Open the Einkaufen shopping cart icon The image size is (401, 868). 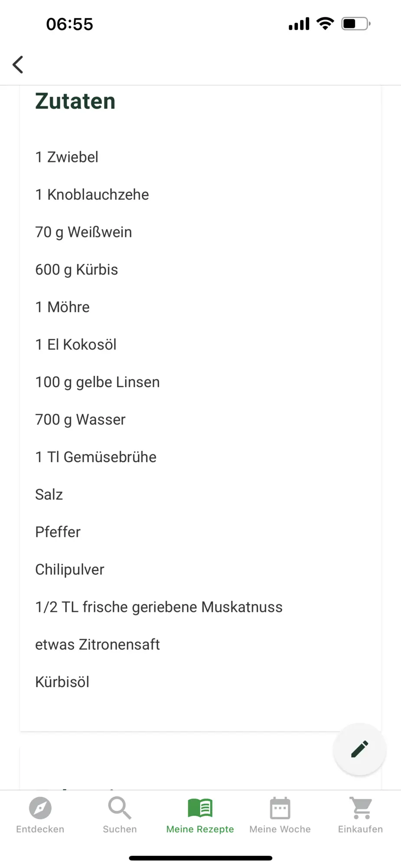[361, 808]
